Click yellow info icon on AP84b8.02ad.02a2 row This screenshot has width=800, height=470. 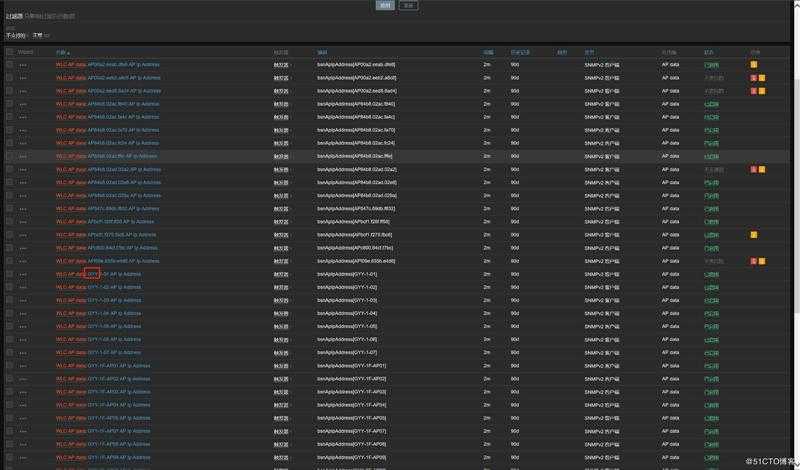[x=762, y=169]
